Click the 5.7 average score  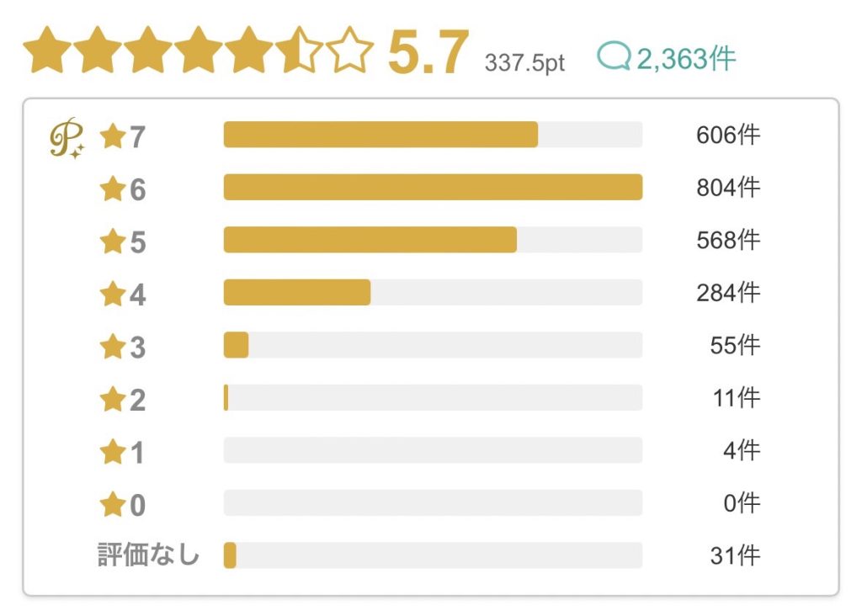428,52
